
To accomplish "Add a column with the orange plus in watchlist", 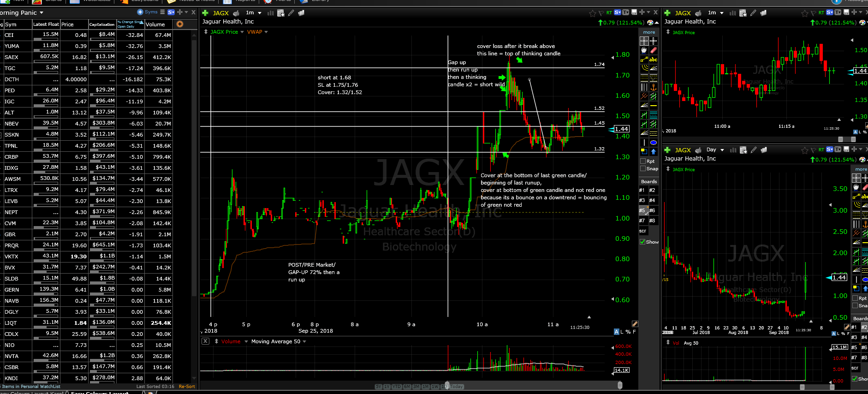I will (x=180, y=24).
